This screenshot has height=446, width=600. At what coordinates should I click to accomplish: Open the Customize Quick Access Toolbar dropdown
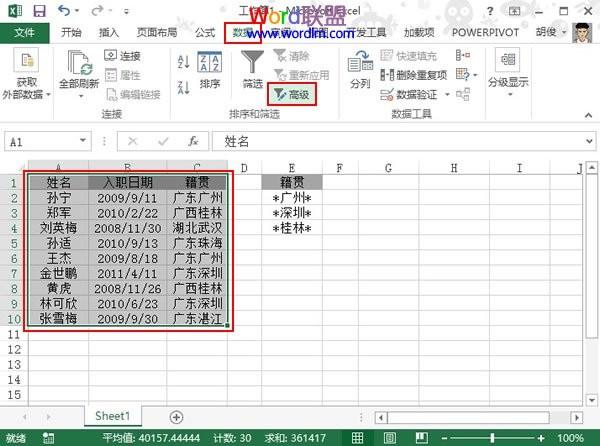[x=126, y=11]
